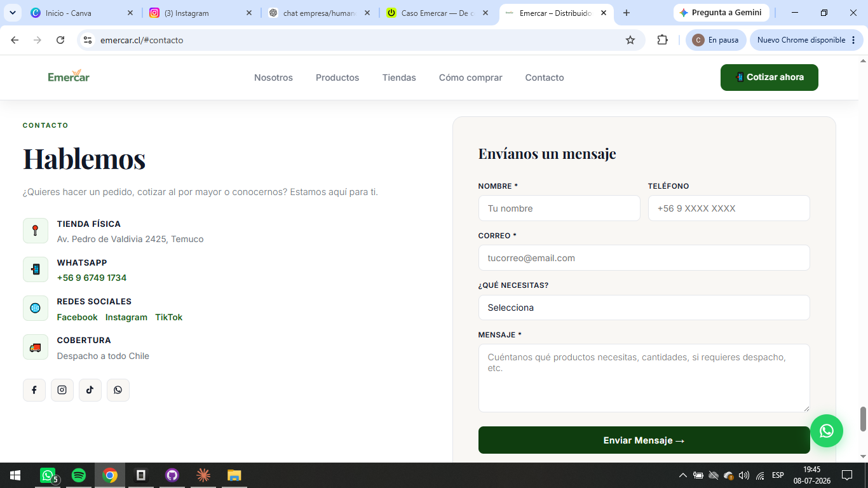Go to Productos section
The image size is (868, 488).
337,78
